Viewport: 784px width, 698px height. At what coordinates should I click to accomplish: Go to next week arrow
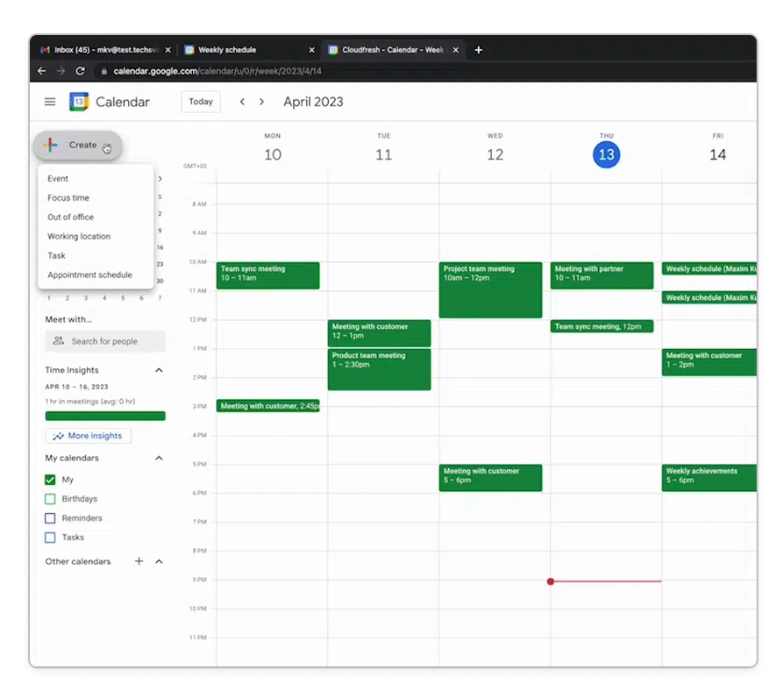[x=261, y=102]
